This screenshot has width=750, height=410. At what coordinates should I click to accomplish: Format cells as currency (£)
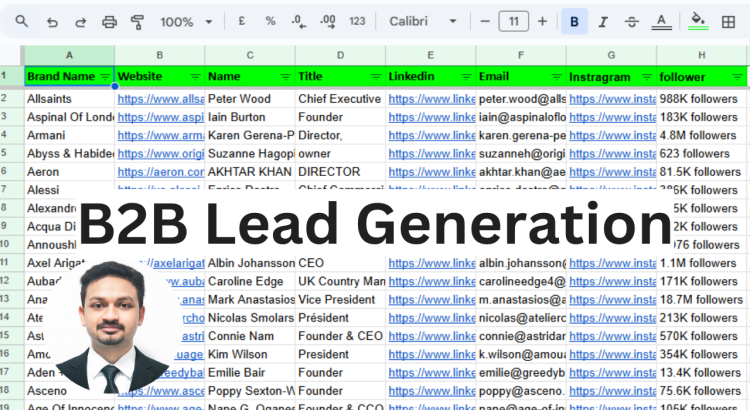(242, 22)
